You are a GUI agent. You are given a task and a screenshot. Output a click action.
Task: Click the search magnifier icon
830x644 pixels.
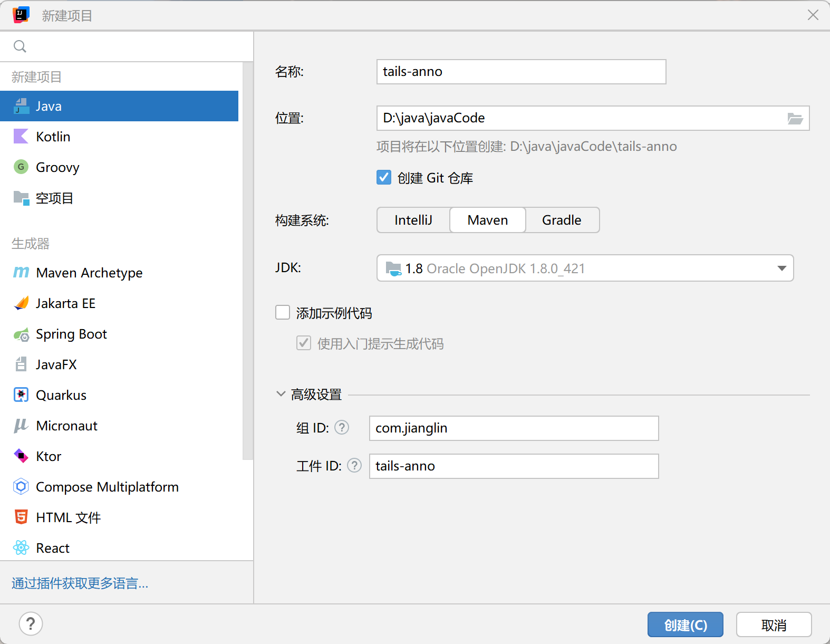click(x=20, y=46)
